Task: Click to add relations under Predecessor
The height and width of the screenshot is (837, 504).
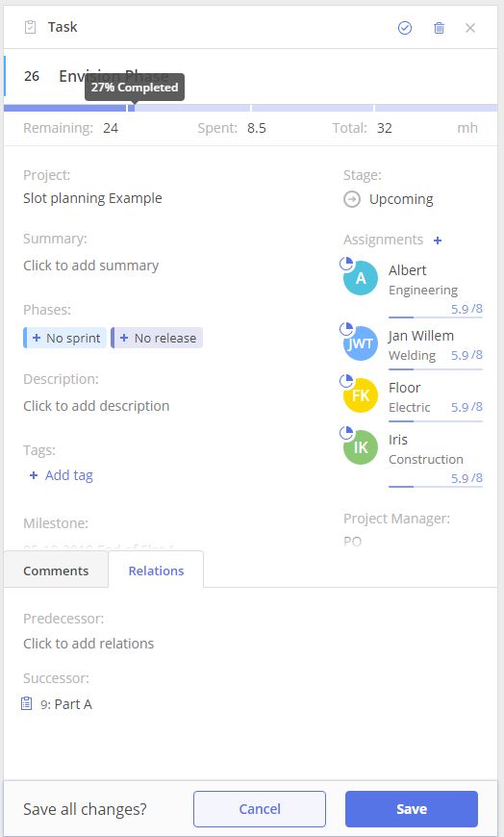Action: 88,644
